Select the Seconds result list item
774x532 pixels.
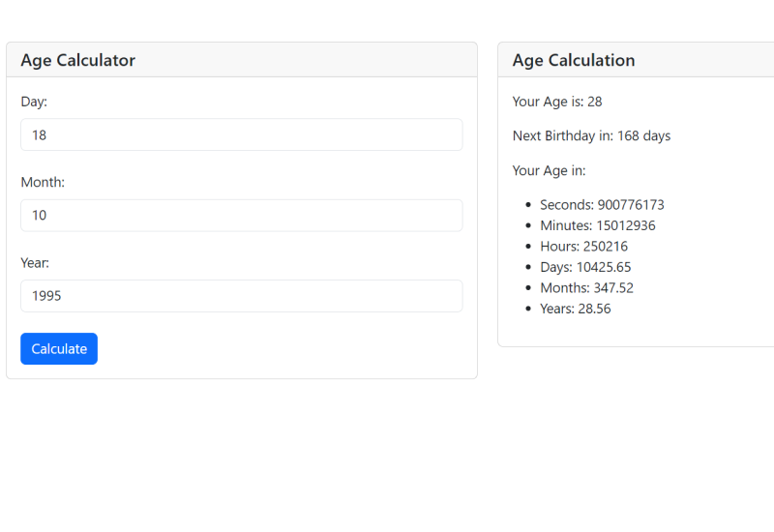(602, 205)
